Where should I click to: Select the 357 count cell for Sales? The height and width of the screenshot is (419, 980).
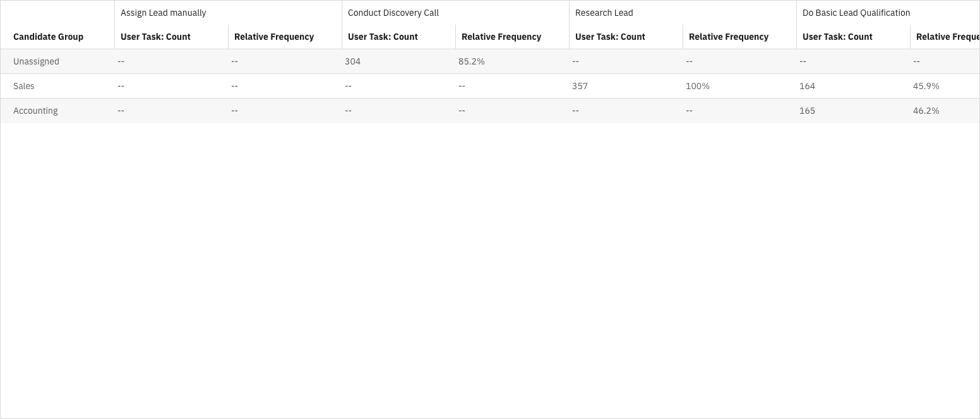(580, 86)
